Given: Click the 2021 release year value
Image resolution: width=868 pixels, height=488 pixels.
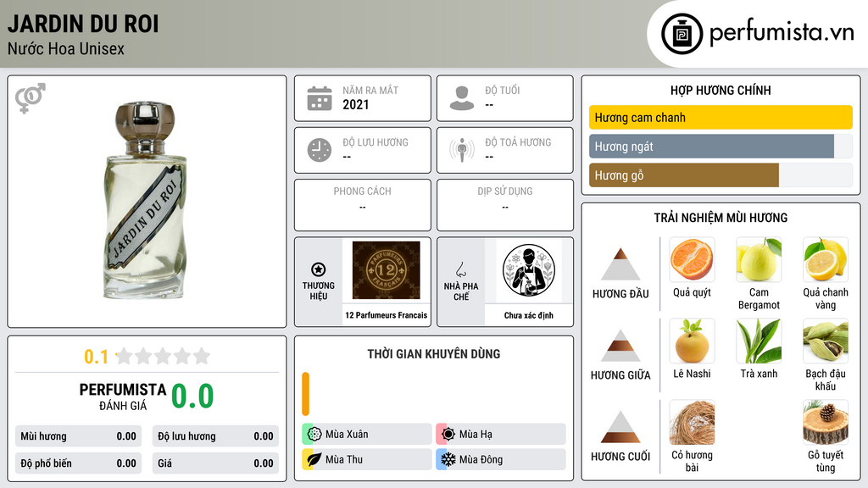Looking at the screenshot, I should click(355, 104).
